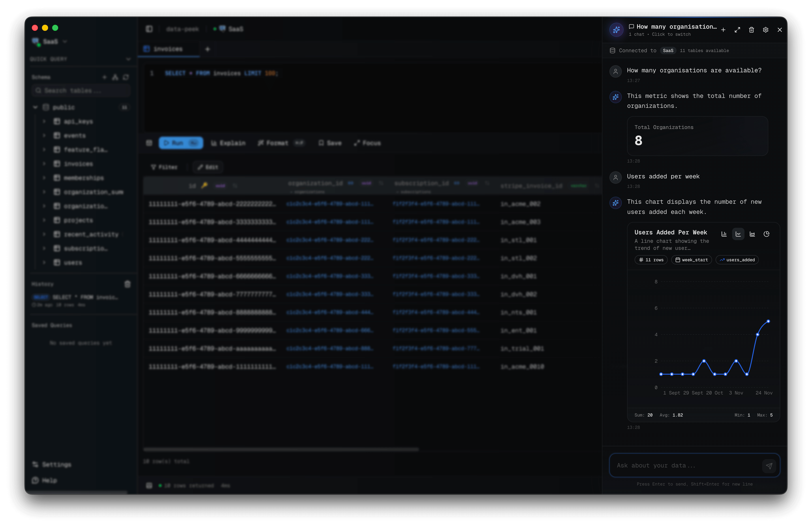Switch chart to pie chart view
This screenshot has height=527, width=812.
[766, 234]
